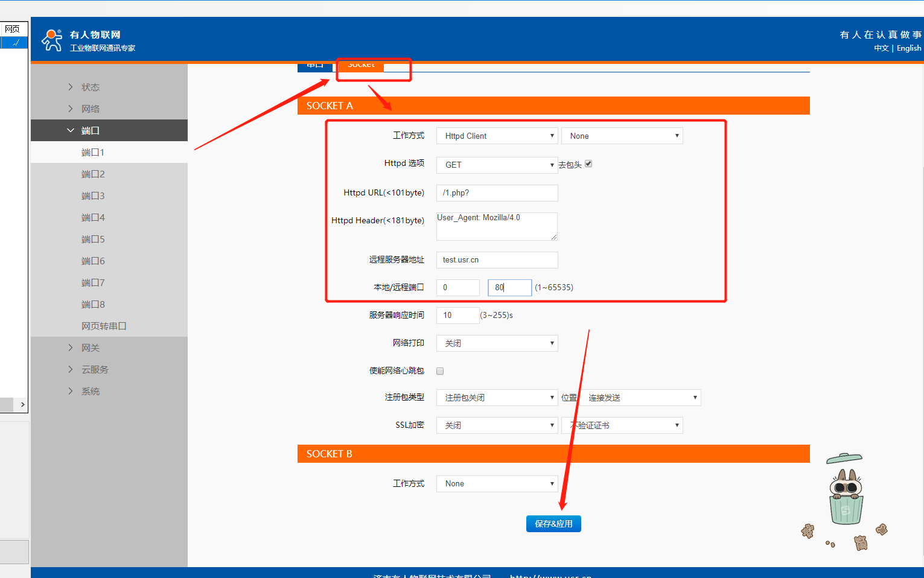Go to 端口4 settings
Viewport: 924px width, 578px height.
coord(109,217)
